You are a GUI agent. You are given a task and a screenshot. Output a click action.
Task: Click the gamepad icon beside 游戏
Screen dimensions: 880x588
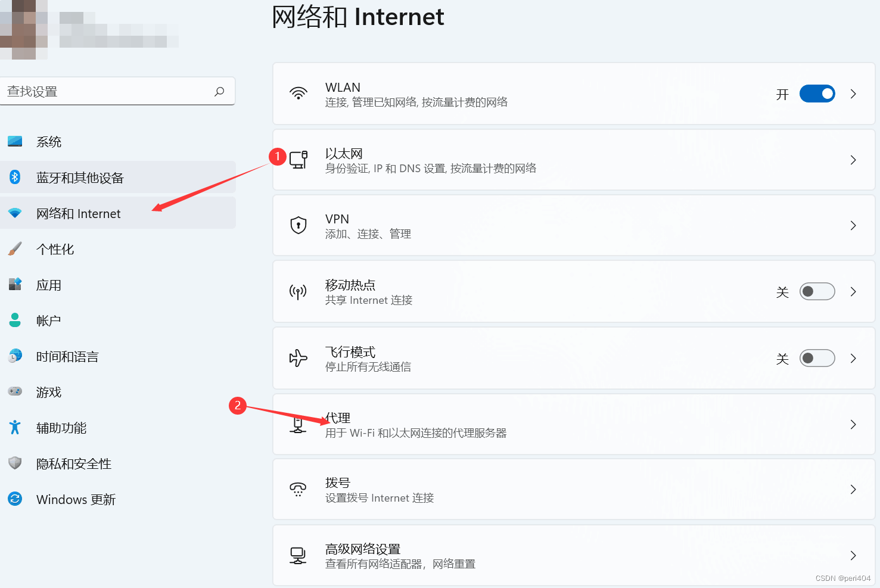pyautogui.click(x=15, y=391)
